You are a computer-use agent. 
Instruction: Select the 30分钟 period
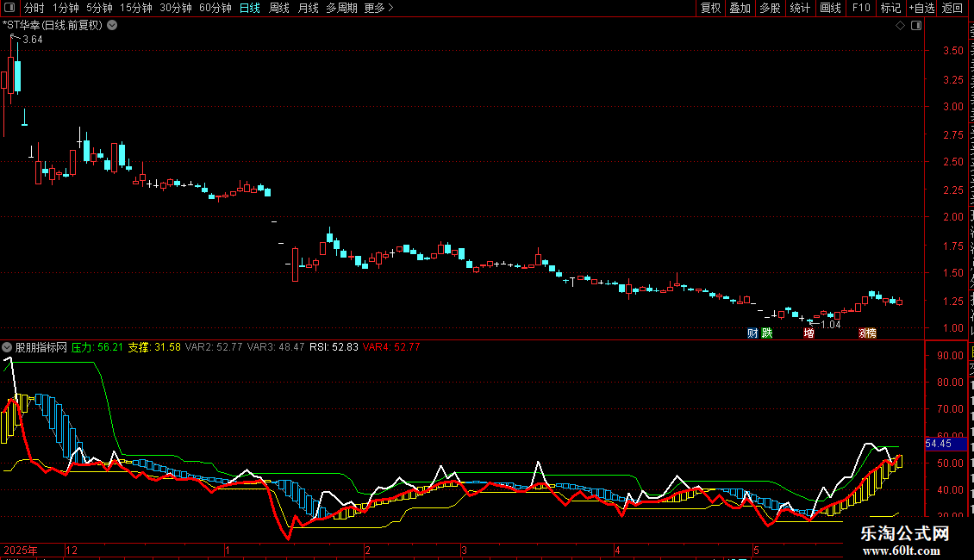[176, 8]
